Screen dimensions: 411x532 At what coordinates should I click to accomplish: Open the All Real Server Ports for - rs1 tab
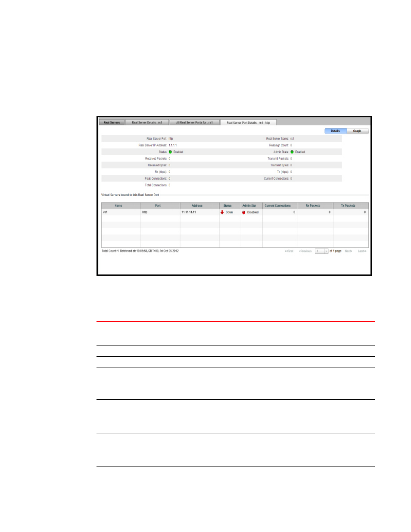[x=194, y=123]
